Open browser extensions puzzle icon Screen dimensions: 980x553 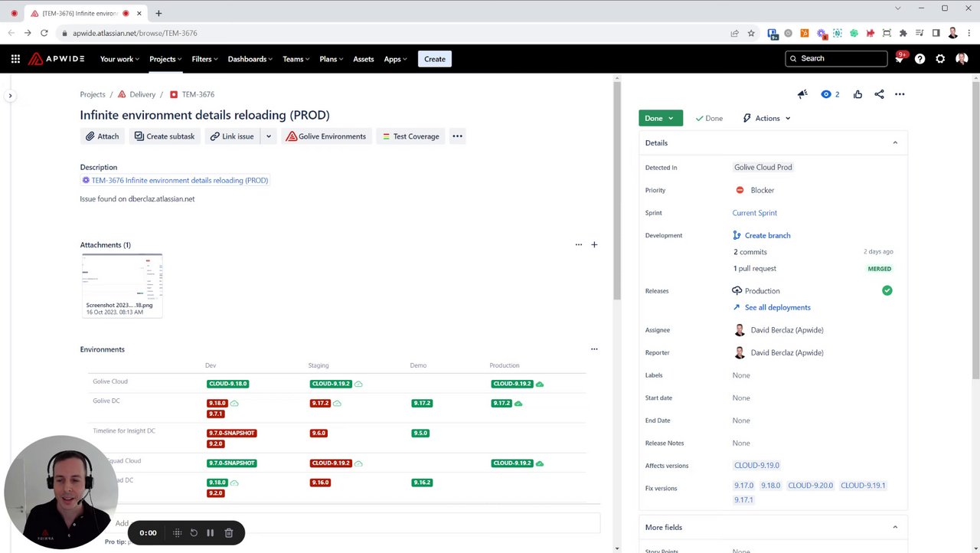coord(903,33)
